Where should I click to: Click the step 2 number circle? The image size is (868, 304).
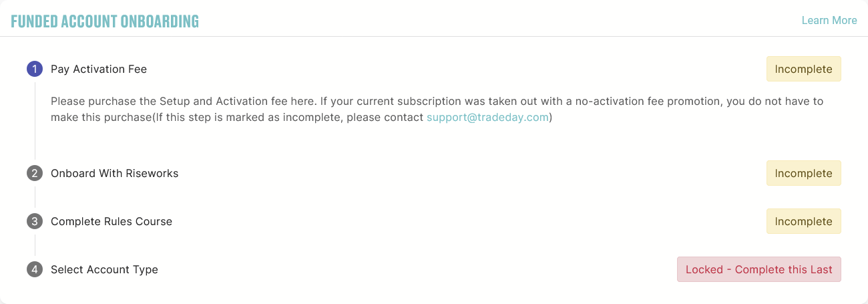coord(35,173)
